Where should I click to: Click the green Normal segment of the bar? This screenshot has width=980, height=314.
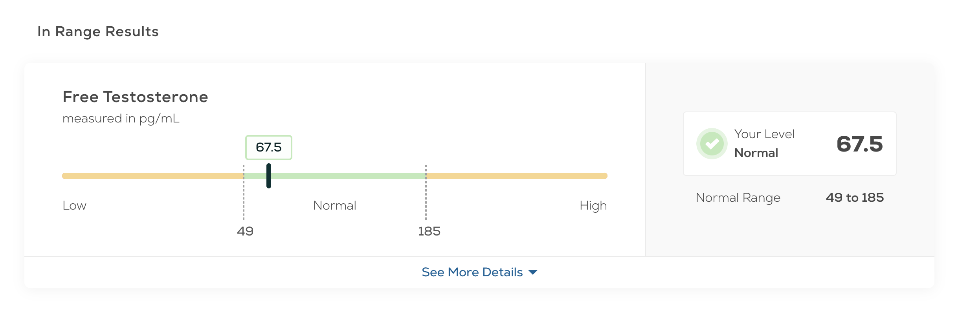pos(335,176)
